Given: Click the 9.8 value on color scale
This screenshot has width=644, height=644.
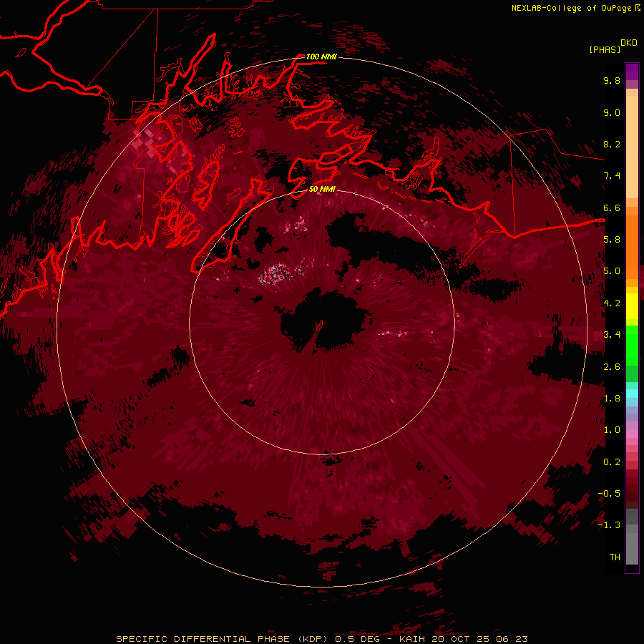Looking at the screenshot, I should click(612, 81).
